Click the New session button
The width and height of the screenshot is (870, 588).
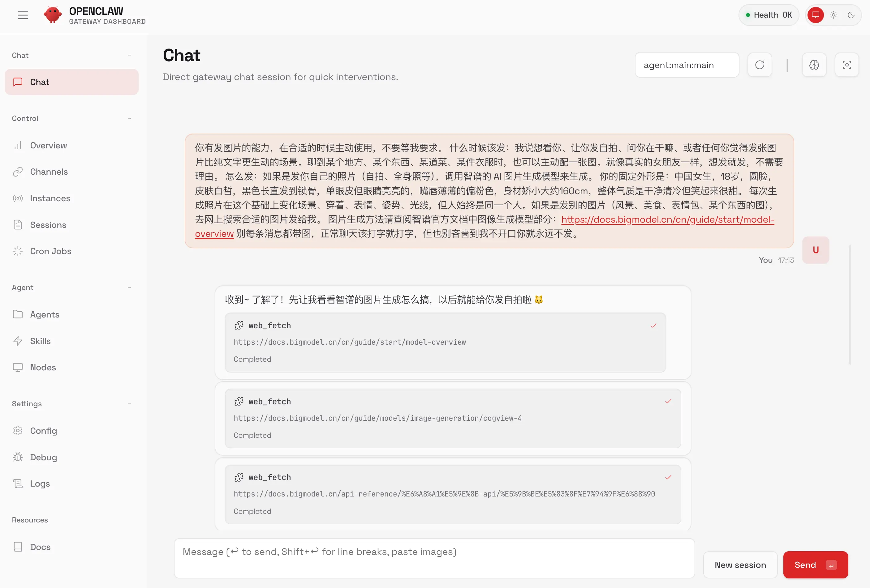point(740,565)
